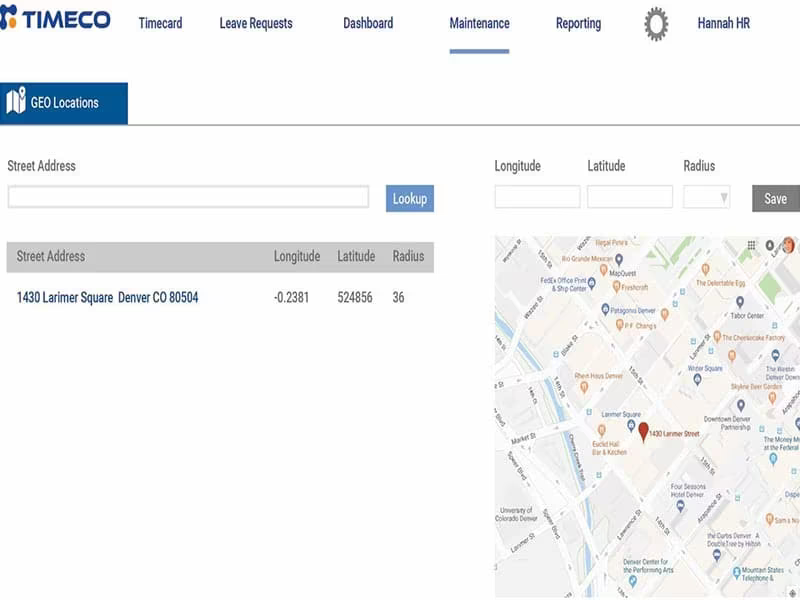
Task: Click the Four Seasons Hotel Denver marker
Action: coord(680,506)
